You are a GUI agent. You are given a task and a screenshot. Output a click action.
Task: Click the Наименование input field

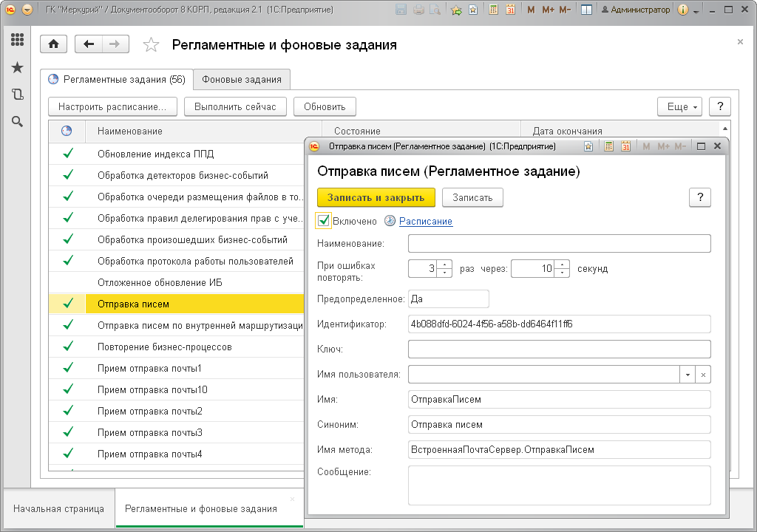click(x=559, y=243)
